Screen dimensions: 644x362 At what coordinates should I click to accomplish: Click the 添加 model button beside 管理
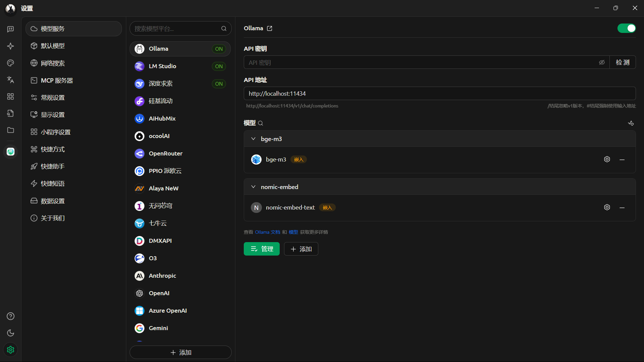301,249
